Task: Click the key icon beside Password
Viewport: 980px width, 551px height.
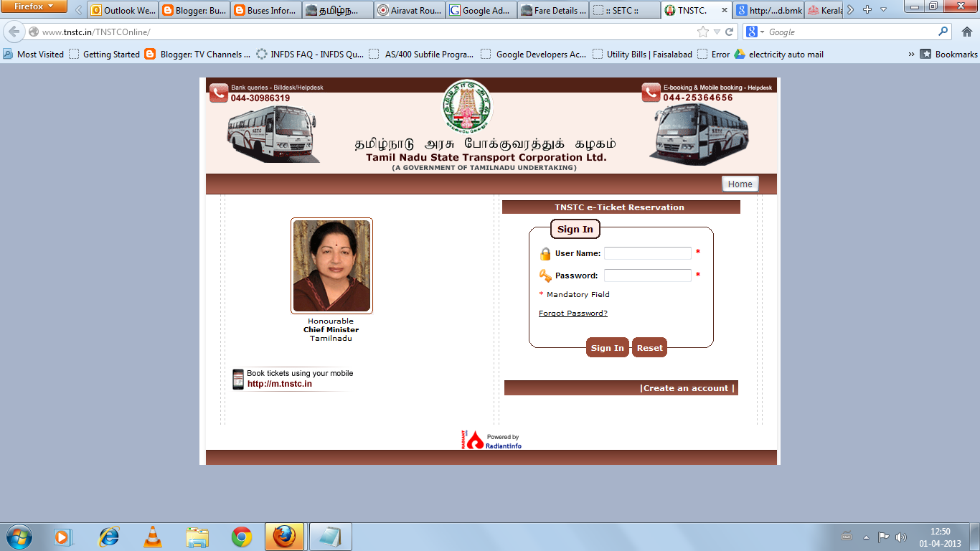Action: 546,275
